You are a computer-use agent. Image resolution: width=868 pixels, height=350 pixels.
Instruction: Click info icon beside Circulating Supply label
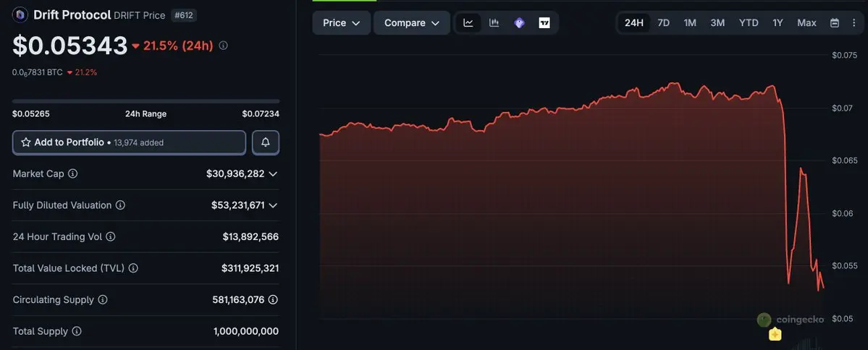102,299
